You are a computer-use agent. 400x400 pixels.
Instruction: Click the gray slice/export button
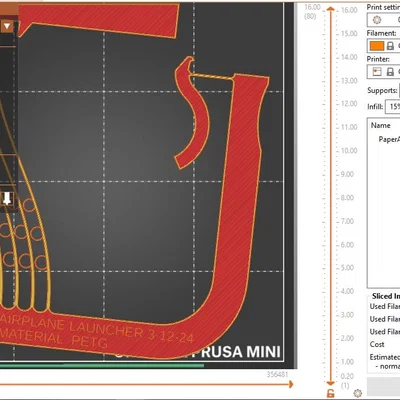coord(383,386)
